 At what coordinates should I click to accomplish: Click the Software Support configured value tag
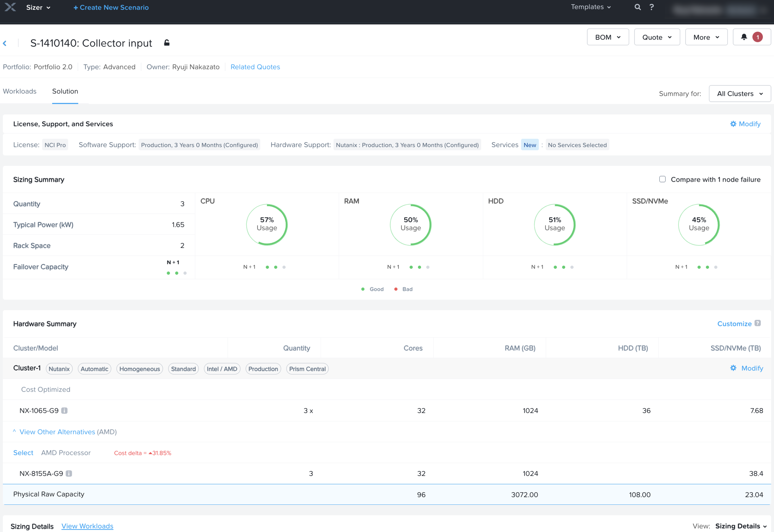[x=199, y=145]
